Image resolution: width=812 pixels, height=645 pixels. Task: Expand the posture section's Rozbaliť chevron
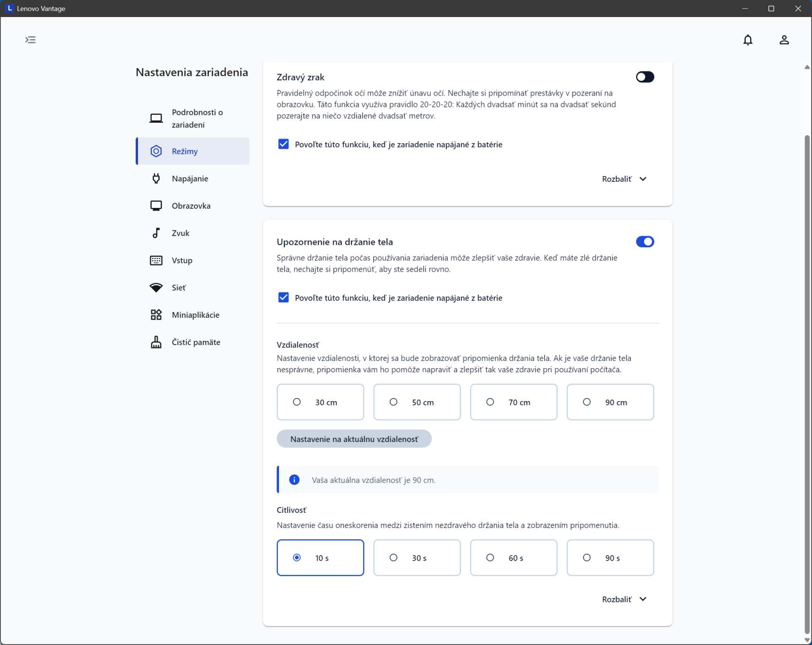[x=642, y=599]
